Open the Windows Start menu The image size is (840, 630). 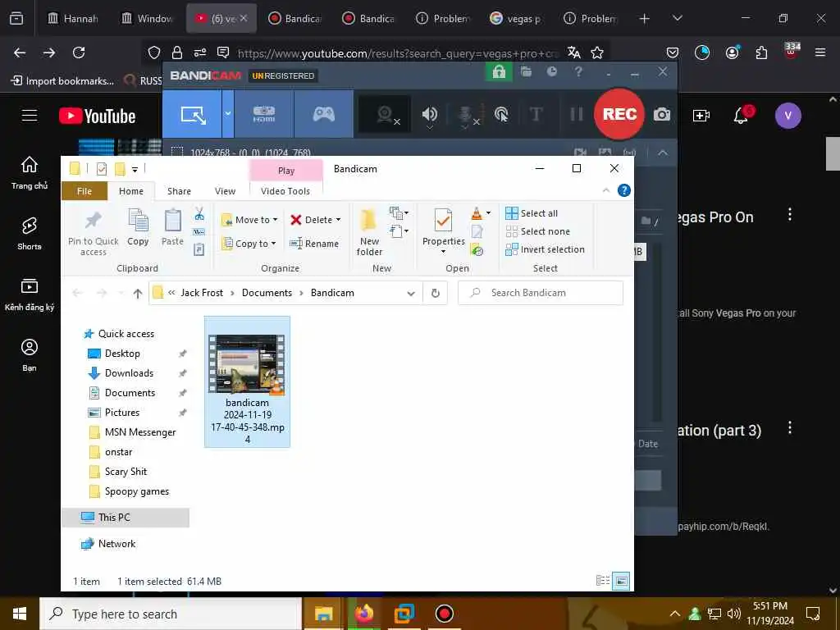tap(20, 614)
